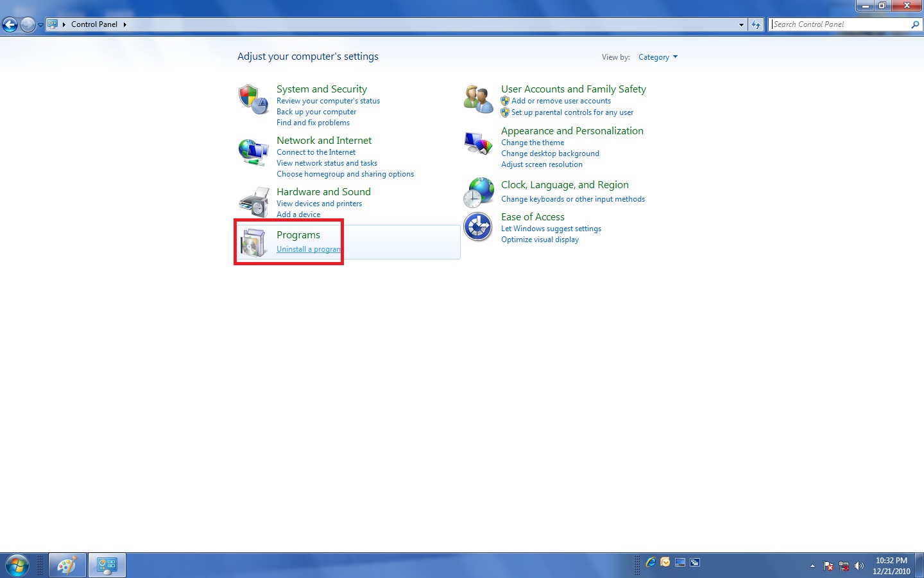
Task: Click Review your computer's status
Action: click(x=328, y=101)
